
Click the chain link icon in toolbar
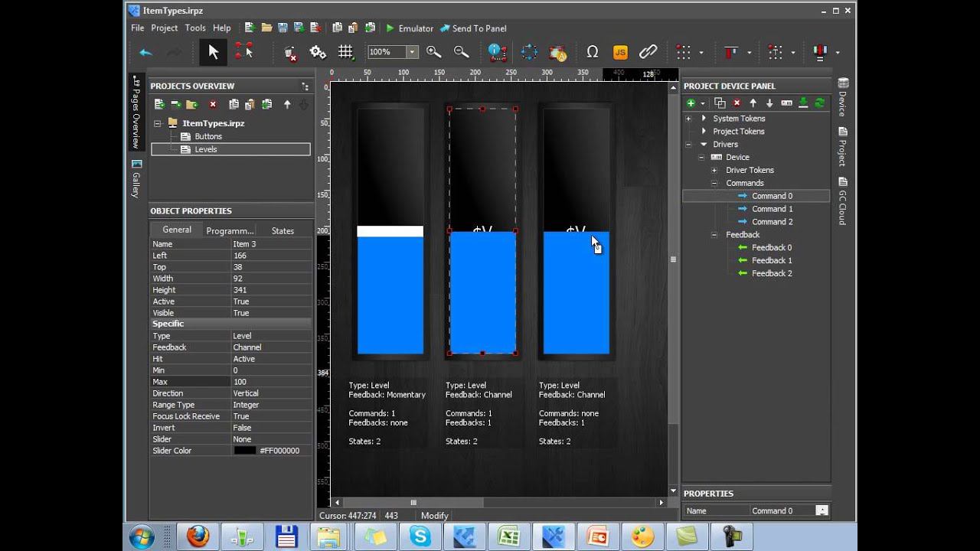(x=648, y=52)
